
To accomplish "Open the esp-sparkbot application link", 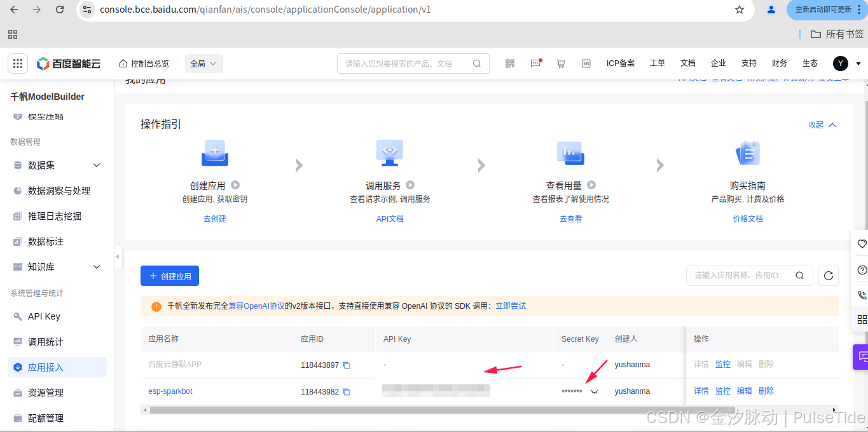I will (170, 391).
